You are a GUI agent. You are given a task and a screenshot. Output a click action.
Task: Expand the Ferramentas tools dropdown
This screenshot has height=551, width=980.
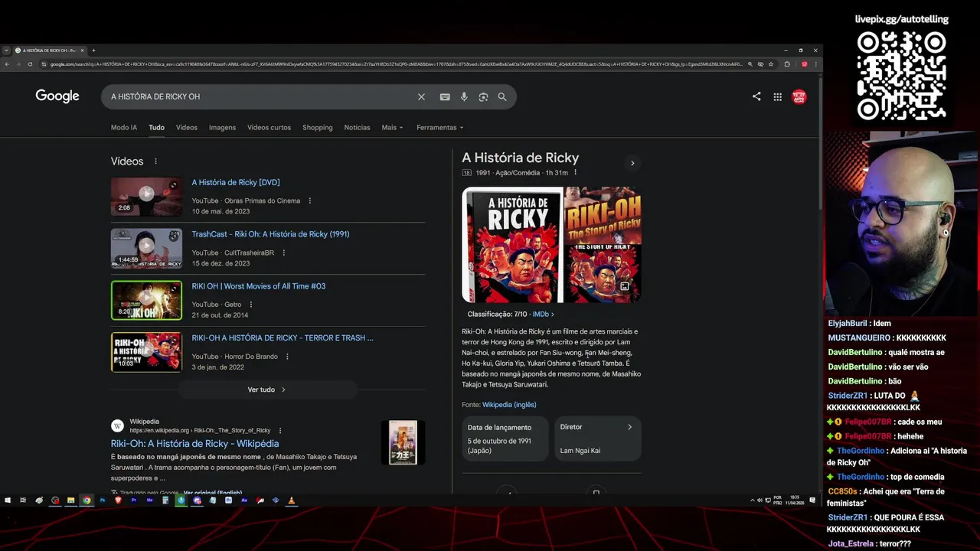[440, 128]
